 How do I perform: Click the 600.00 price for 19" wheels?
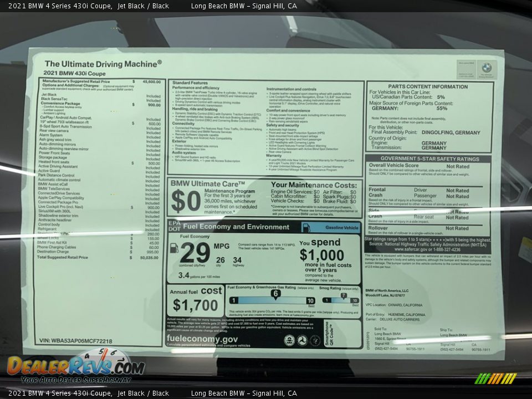click(155, 124)
